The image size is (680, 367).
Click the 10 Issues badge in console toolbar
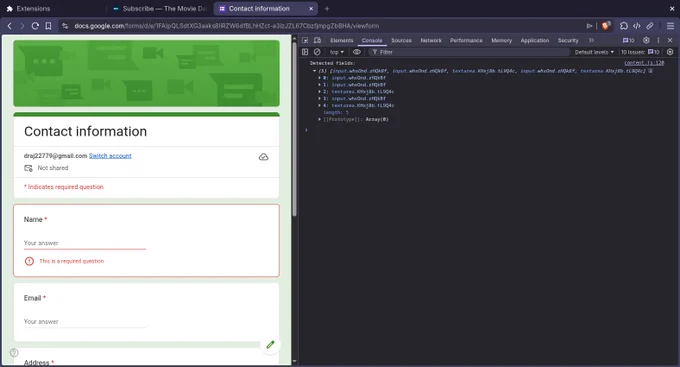pos(640,52)
